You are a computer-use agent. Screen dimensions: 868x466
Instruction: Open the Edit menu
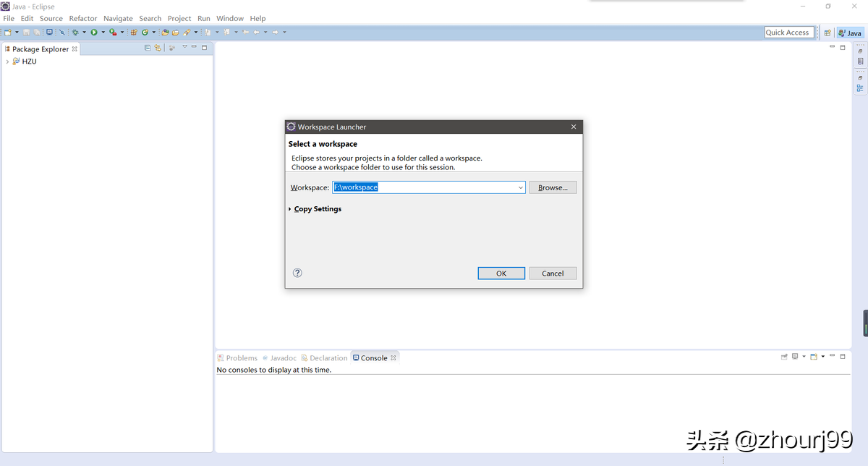[27, 18]
